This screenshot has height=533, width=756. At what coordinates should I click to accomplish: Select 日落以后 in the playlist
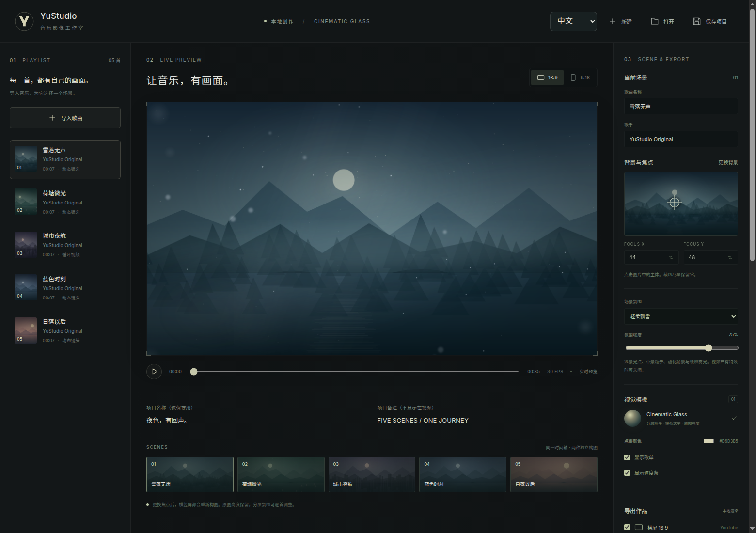click(65, 330)
